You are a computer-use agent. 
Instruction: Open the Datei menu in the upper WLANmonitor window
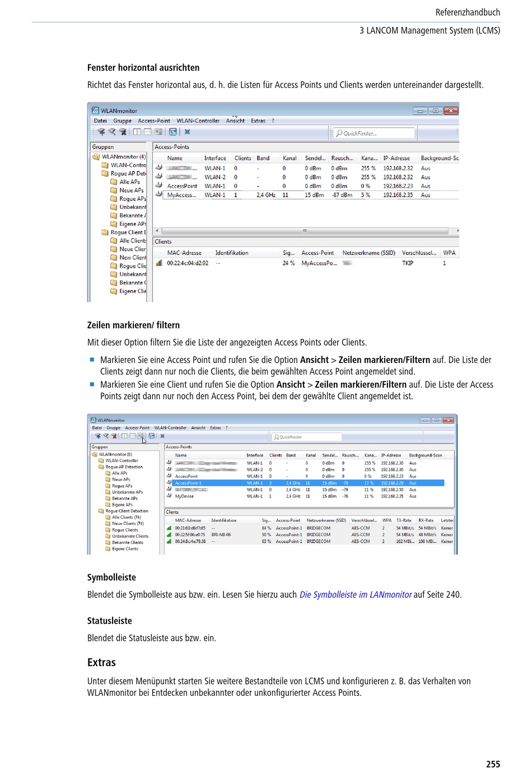pos(100,120)
